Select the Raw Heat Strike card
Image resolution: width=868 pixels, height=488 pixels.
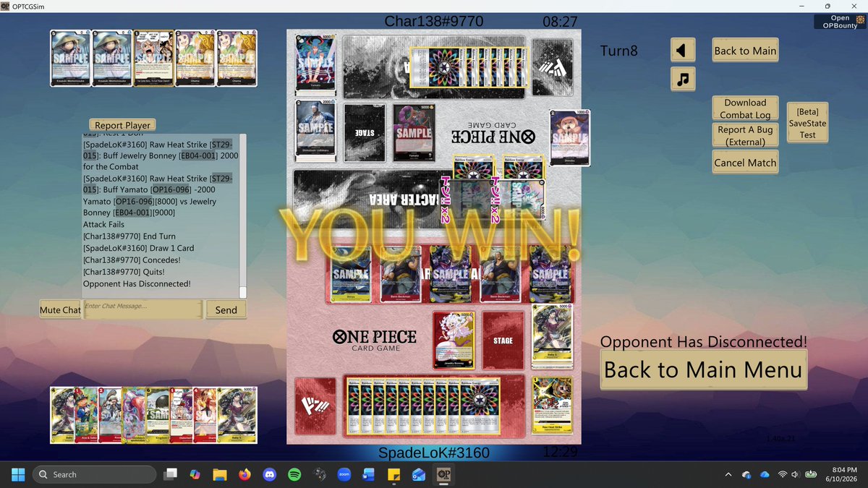click(553, 405)
